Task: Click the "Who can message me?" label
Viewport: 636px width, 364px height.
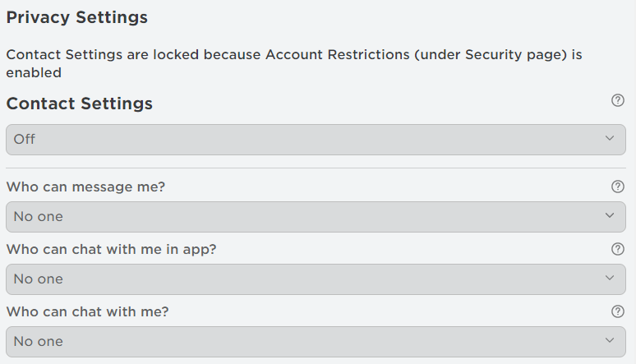Action: 85,187
